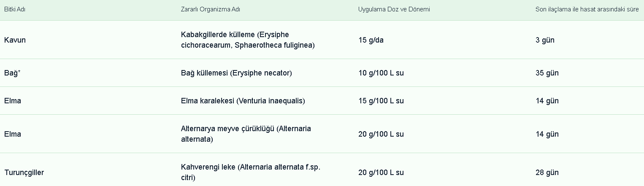Click the "Uygulama Doz ve Dönemi" header
Screen dimensions: 644x186
tap(394, 9)
